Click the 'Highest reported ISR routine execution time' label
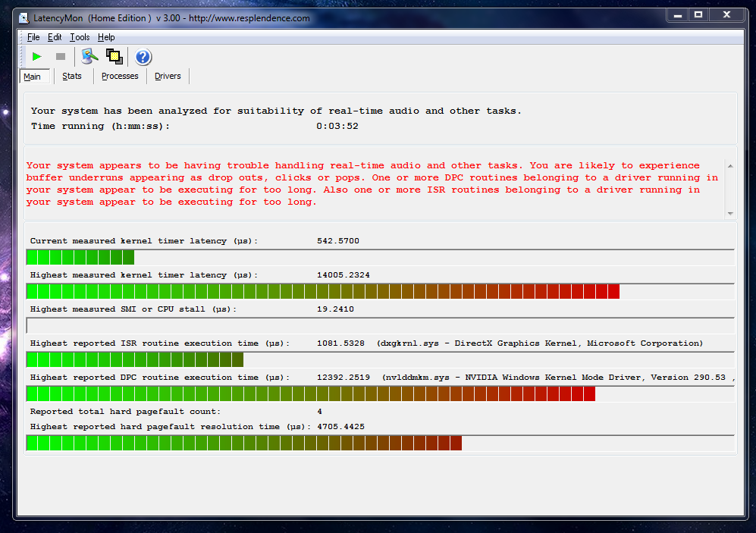The height and width of the screenshot is (533, 756). click(160, 343)
